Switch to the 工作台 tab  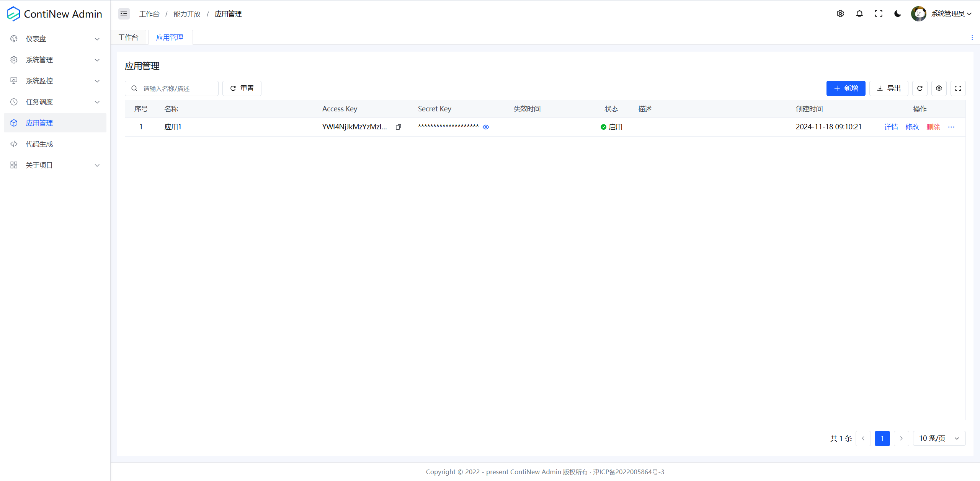(x=128, y=38)
